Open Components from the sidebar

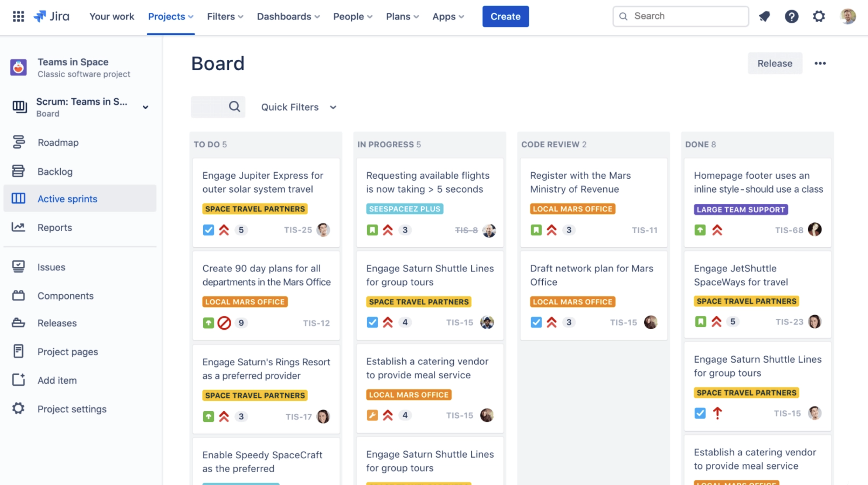pyautogui.click(x=66, y=296)
